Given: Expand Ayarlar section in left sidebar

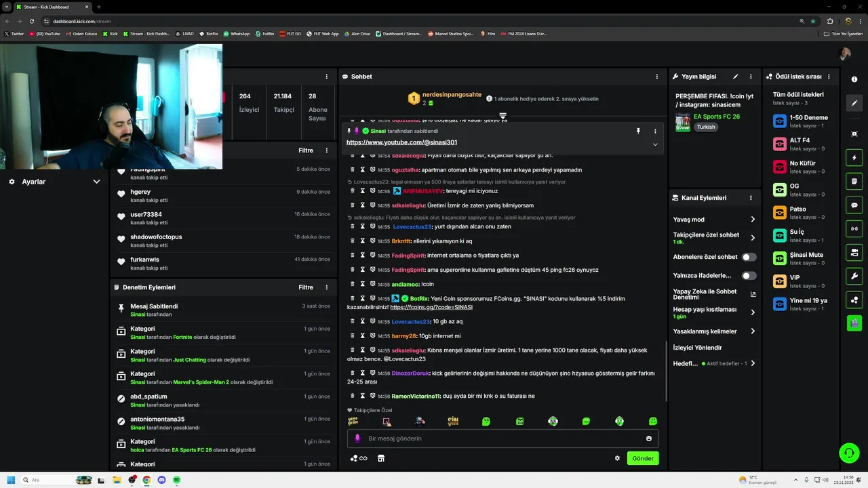Looking at the screenshot, I should click(x=96, y=182).
